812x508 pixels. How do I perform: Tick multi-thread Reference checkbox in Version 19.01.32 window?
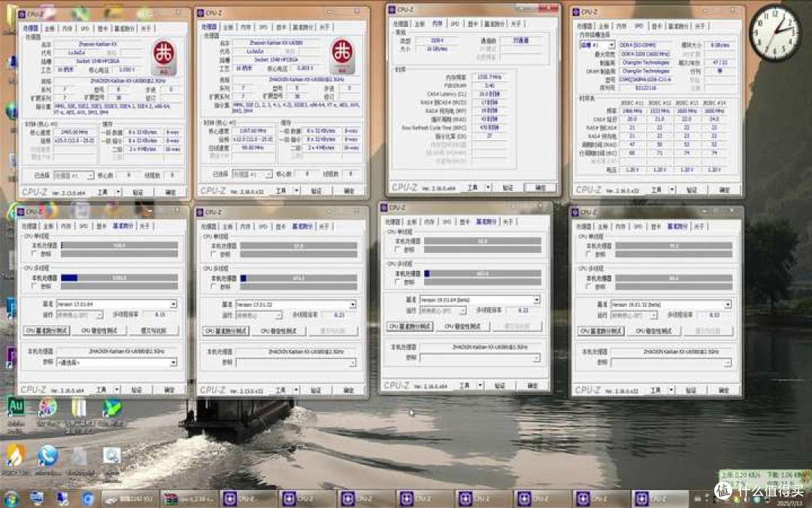pyautogui.click(x=588, y=286)
